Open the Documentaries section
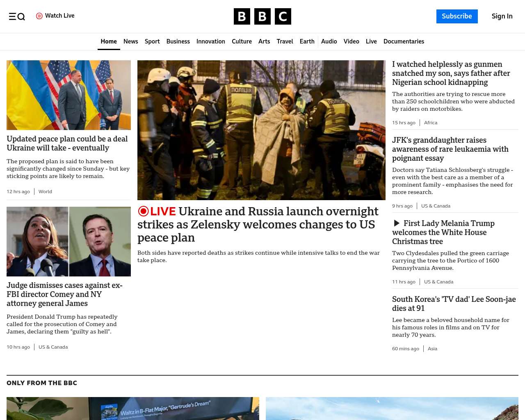The height and width of the screenshot is (420, 525). point(404,41)
